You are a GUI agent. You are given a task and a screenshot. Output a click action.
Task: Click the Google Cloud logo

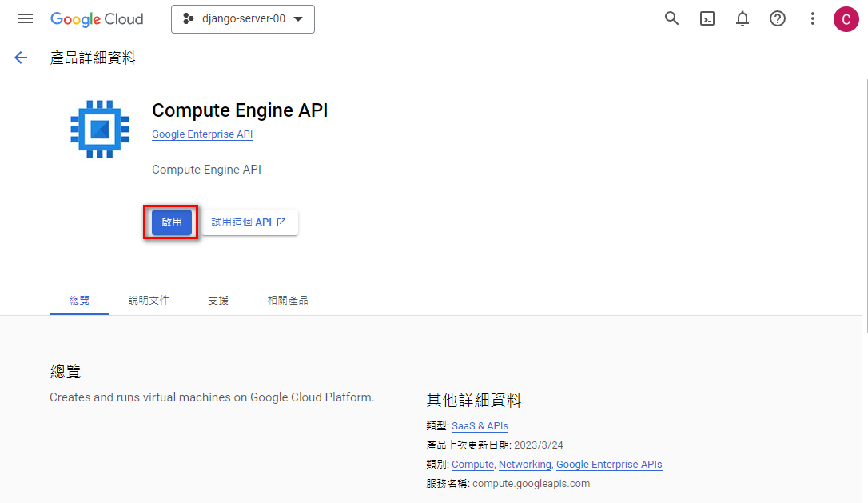[97, 19]
